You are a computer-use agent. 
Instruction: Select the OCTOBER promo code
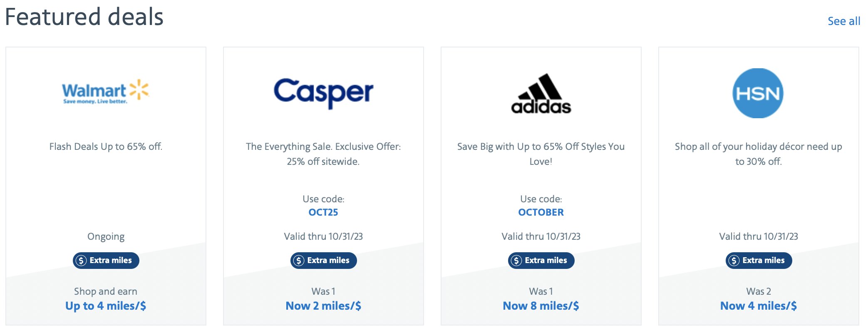tap(541, 212)
